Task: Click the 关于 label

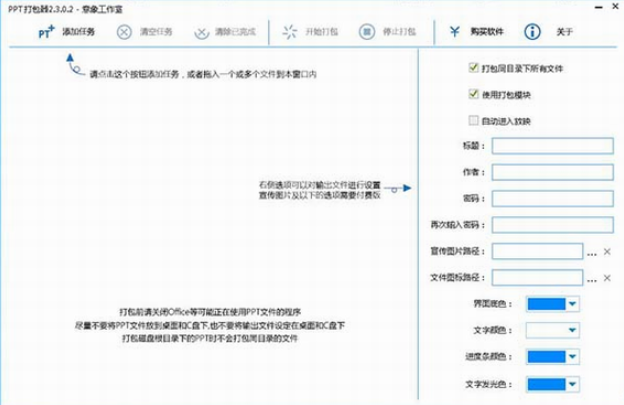Action: [564, 32]
